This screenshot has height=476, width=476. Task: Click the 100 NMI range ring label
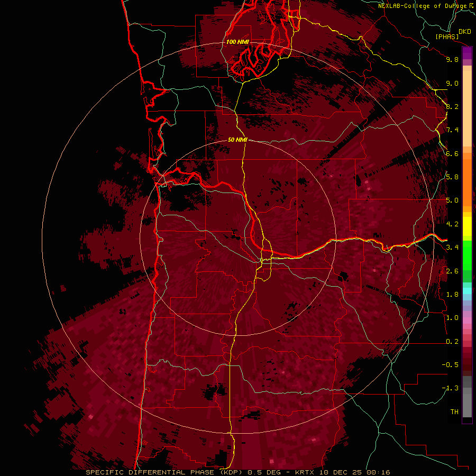tap(237, 42)
